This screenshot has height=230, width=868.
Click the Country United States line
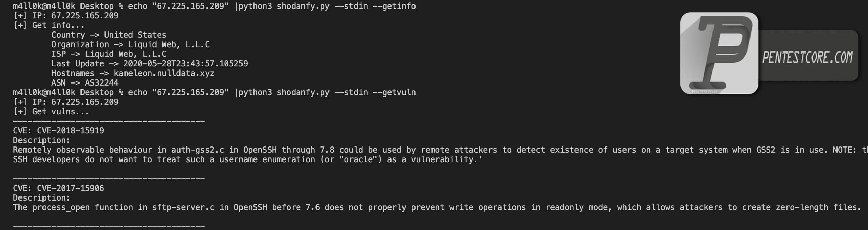pyautogui.click(x=109, y=35)
